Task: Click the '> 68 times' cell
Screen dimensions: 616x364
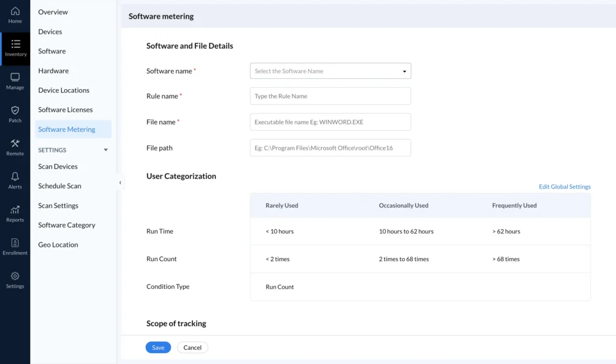Action: (x=505, y=259)
